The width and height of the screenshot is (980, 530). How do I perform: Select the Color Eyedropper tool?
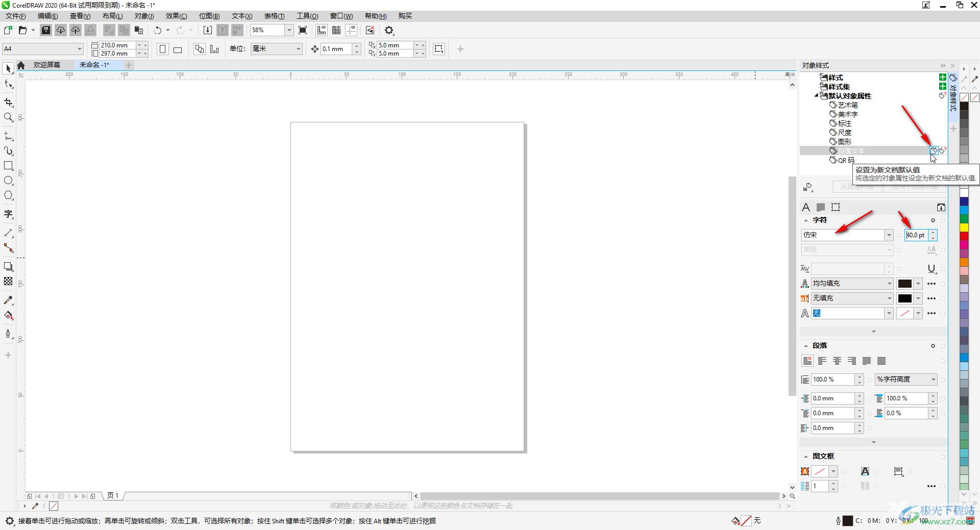click(x=8, y=300)
